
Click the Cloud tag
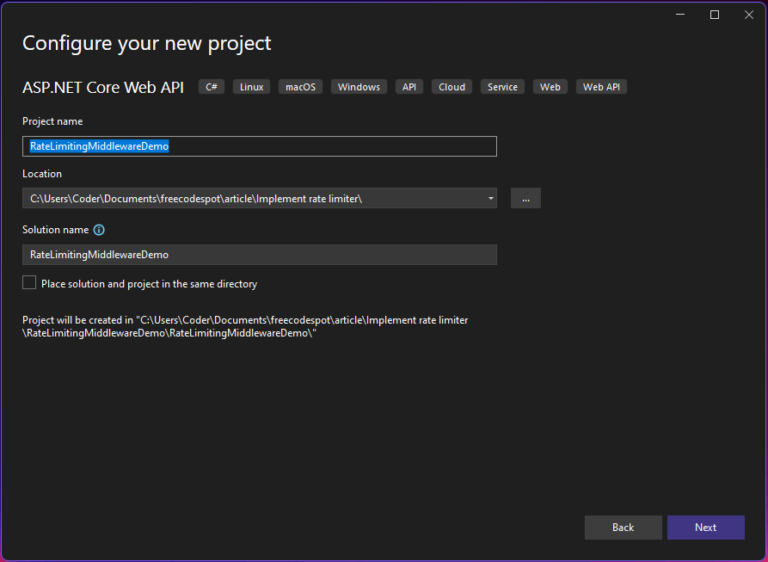(x=452, y=87)
